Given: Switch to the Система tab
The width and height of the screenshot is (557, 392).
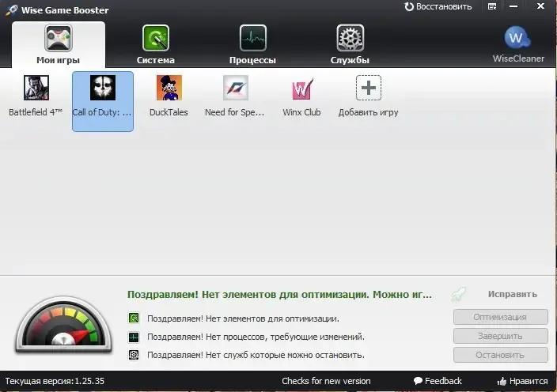Looking at the screenshot, I should point(156,45).
